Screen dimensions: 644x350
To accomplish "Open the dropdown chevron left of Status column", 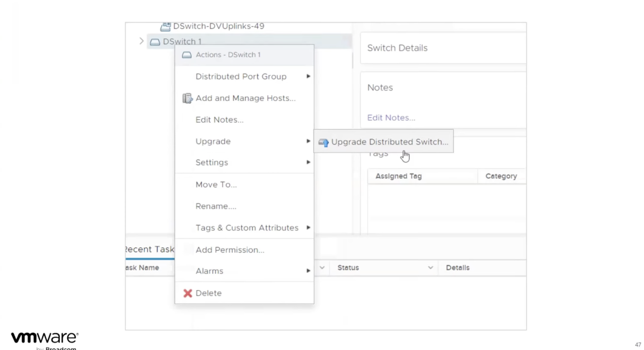I will click(322, 268).
